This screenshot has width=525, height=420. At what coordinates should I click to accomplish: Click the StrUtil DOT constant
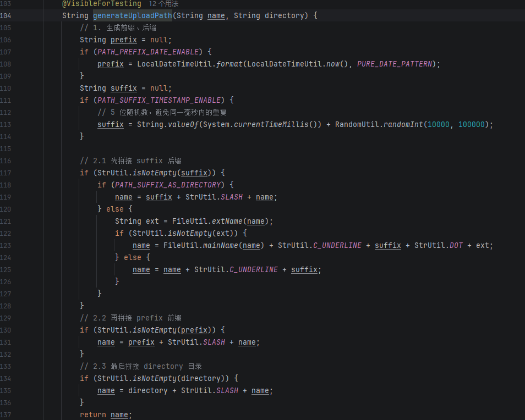(456, 245)
